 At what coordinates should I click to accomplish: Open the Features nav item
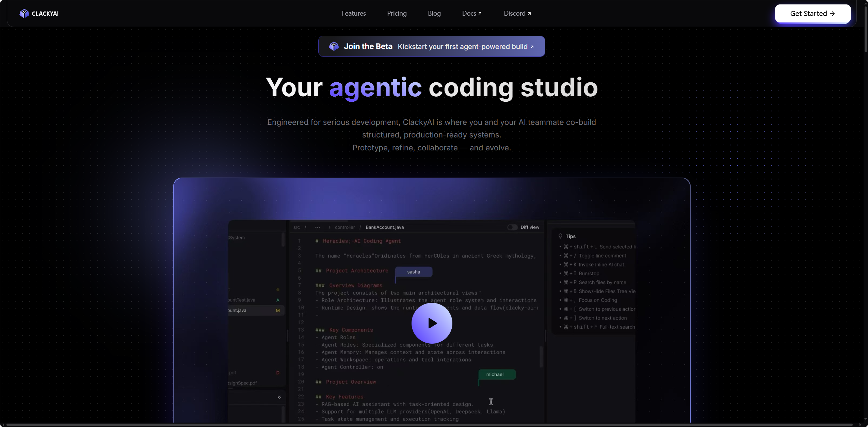pyautogui.click(x=354, y=14)
